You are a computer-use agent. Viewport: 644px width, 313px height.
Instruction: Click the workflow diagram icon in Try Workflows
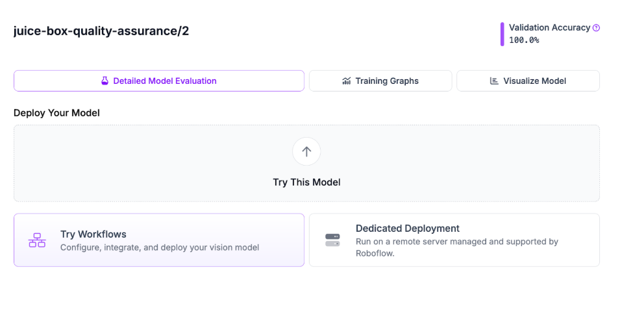pyautogui.click(x=37, y=240)
